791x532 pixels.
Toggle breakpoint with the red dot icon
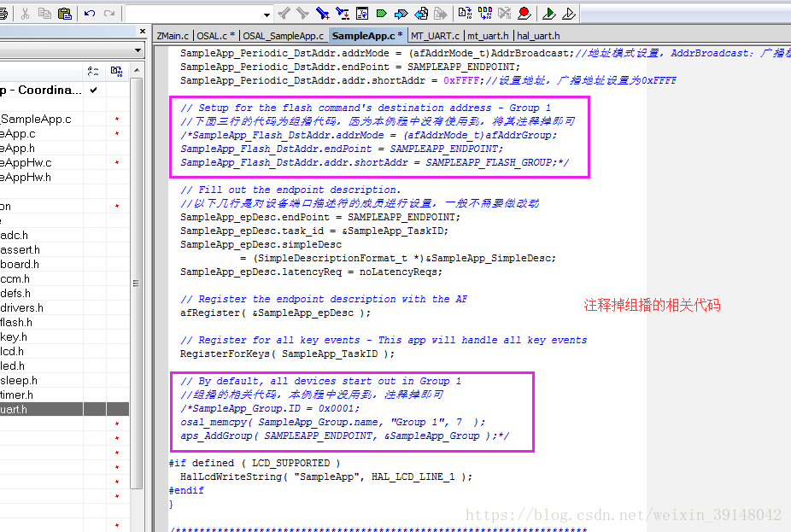[x=524, y=14]
